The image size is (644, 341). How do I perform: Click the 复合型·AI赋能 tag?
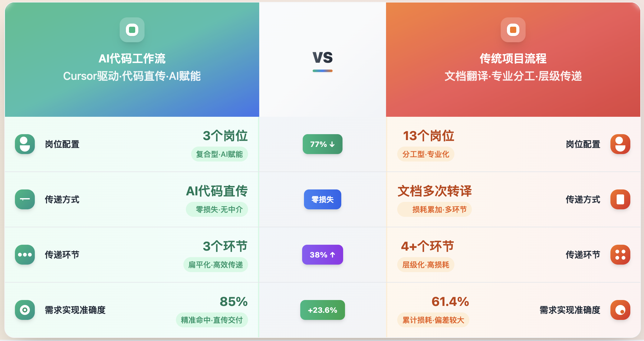219,154
